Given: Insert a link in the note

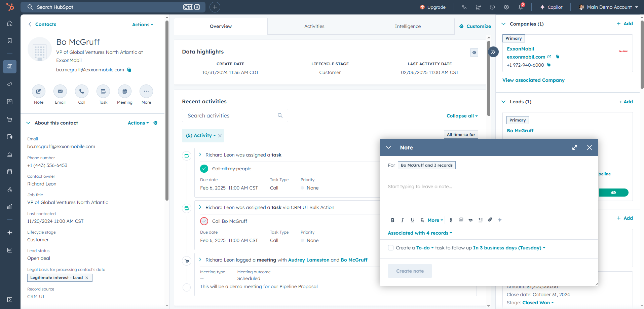Looking at the screenshot, I should [x=451, y=220].
